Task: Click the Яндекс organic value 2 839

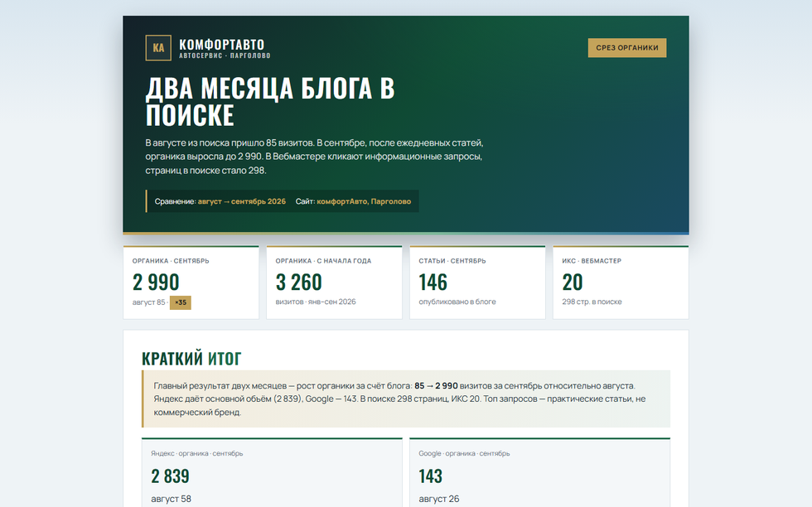Action: [x=171, y=476]
